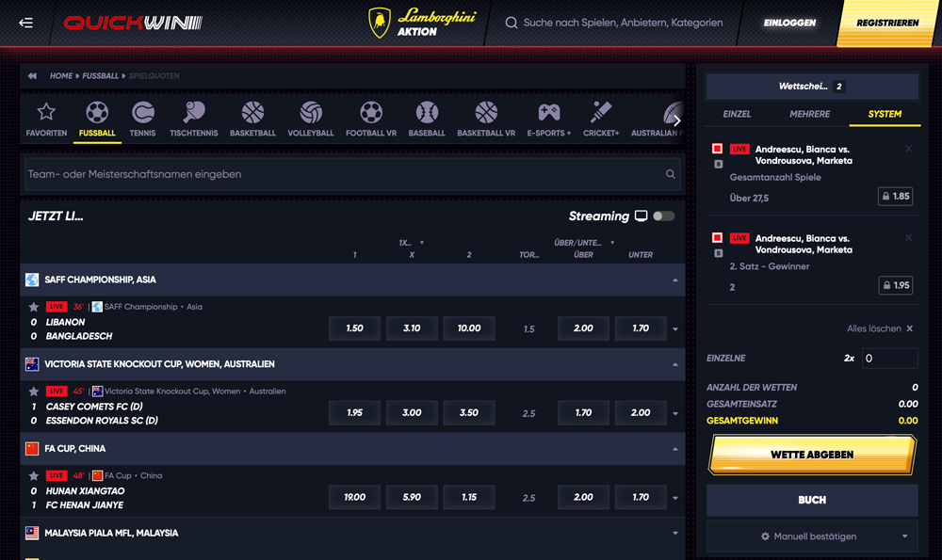Remove the Gesamtanzahl Spiele bet from slip
Image resolution: width=942 pixels, height=560 pixels.
click(x=908, y=149)
